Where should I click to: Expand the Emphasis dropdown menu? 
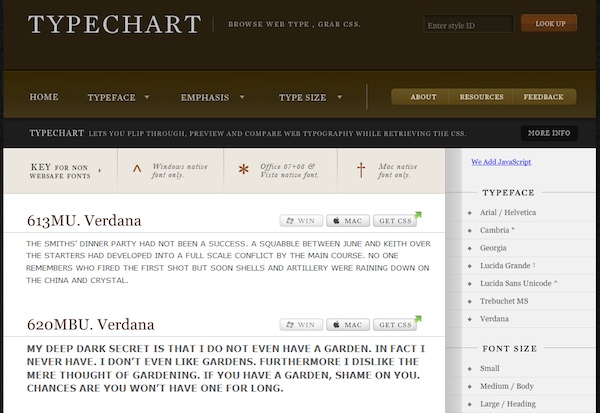coord(212,98)
